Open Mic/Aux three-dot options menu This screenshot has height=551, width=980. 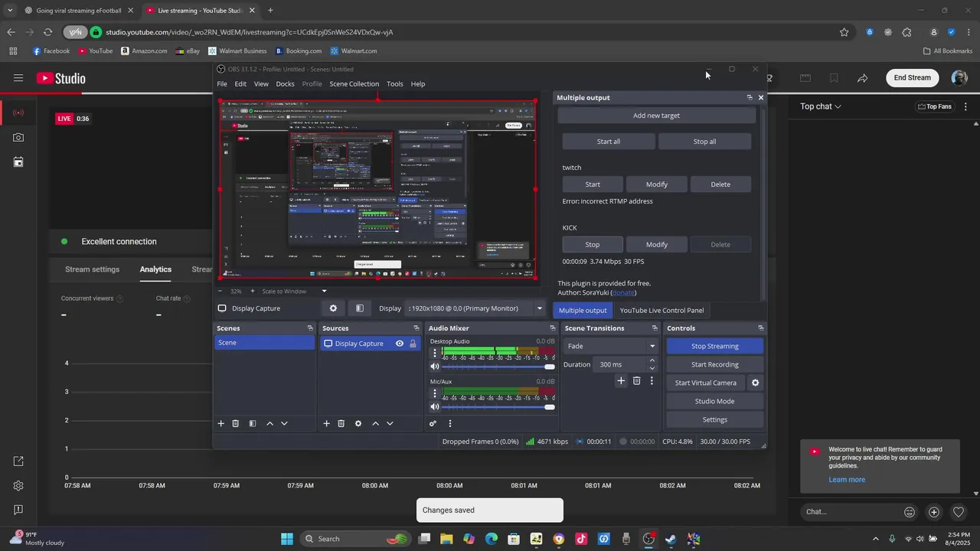coord(435,393)
